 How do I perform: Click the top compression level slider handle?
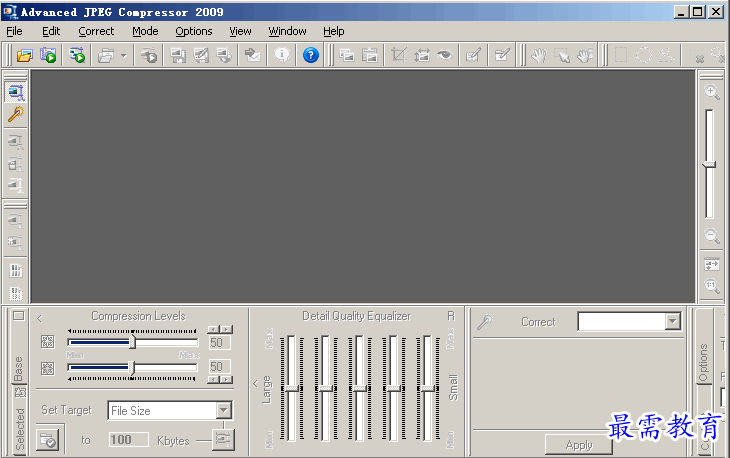click(133, 342)
